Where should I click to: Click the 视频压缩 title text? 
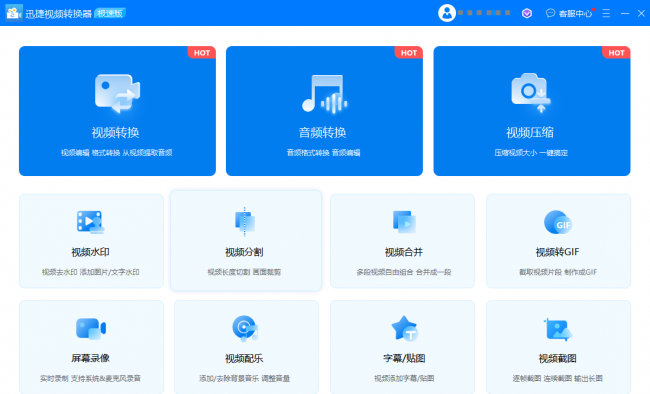pos(530,132)
